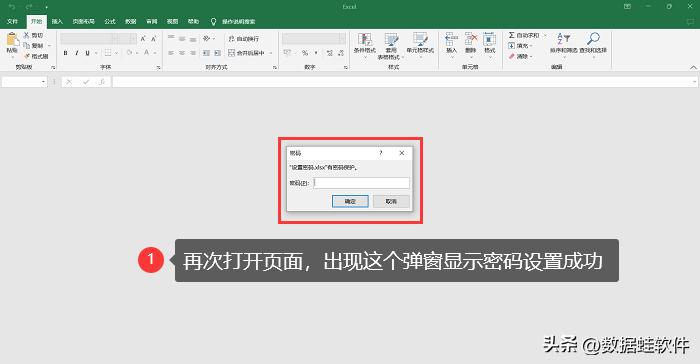This screenshot has width=700, height=364.
Task: Click the Name Box dropdown arrow
Action: click(x=43, y=82)
